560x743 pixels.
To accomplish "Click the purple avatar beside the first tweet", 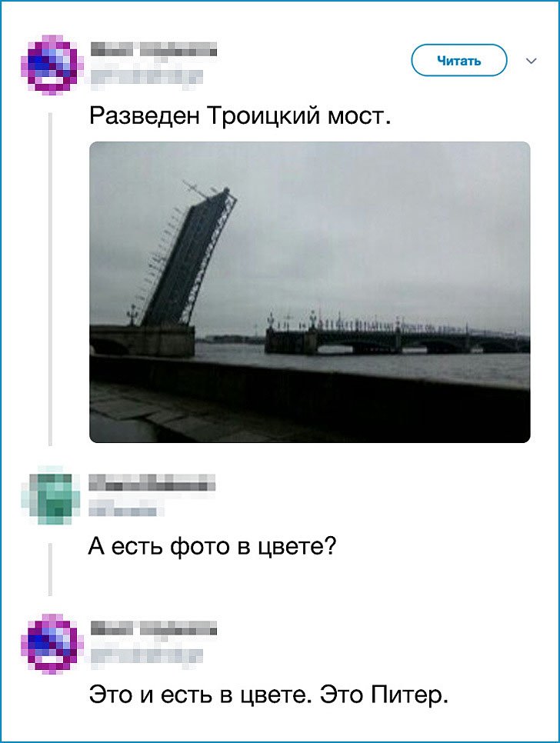I will click(x=52, y=64).
